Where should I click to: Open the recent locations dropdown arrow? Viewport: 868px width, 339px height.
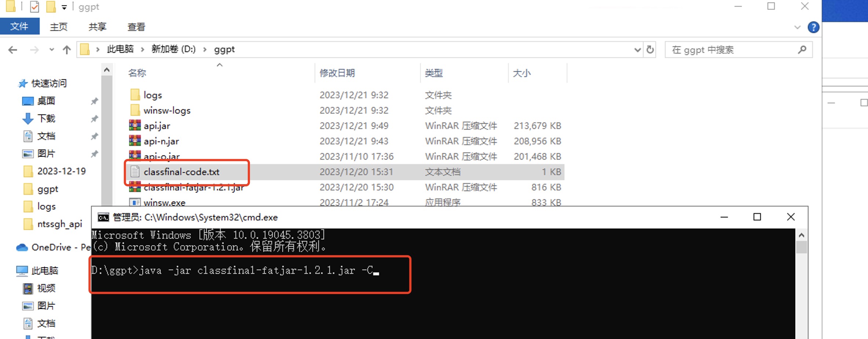point(51,50)
